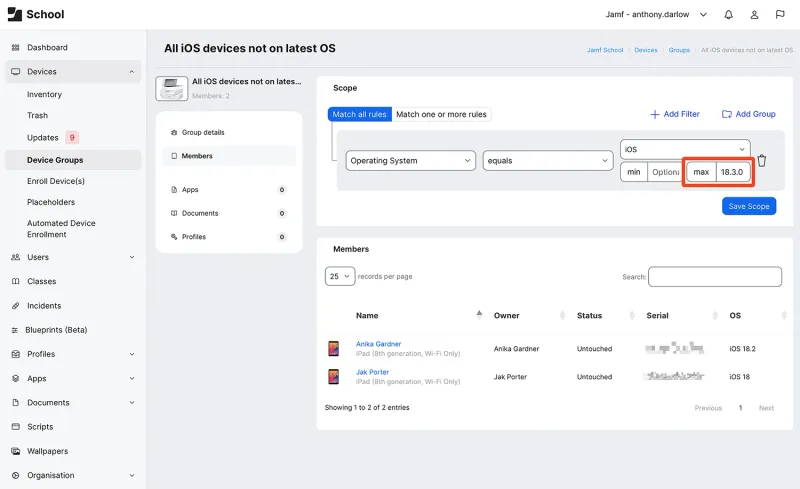Click the Jamf School breadcrumb link
The width and height of the screenshot is (800, 489).
(x=605, y=50)
